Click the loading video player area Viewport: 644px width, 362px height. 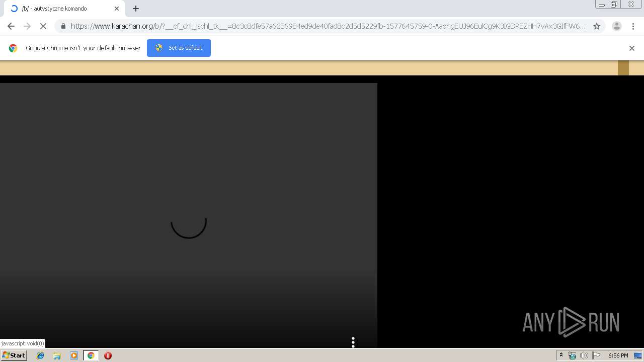(x=189, y=215)
